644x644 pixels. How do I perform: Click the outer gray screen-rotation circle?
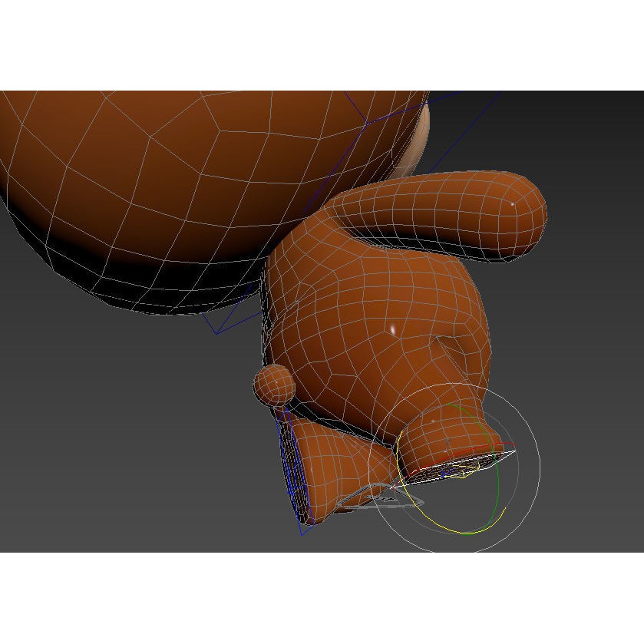pos(539,467)
